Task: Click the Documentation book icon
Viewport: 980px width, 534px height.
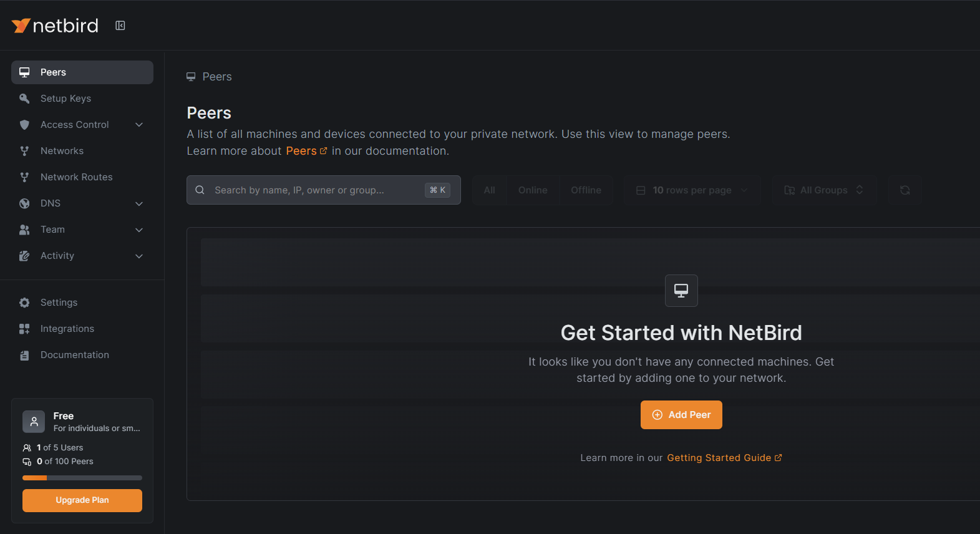Action: [24, 355]
